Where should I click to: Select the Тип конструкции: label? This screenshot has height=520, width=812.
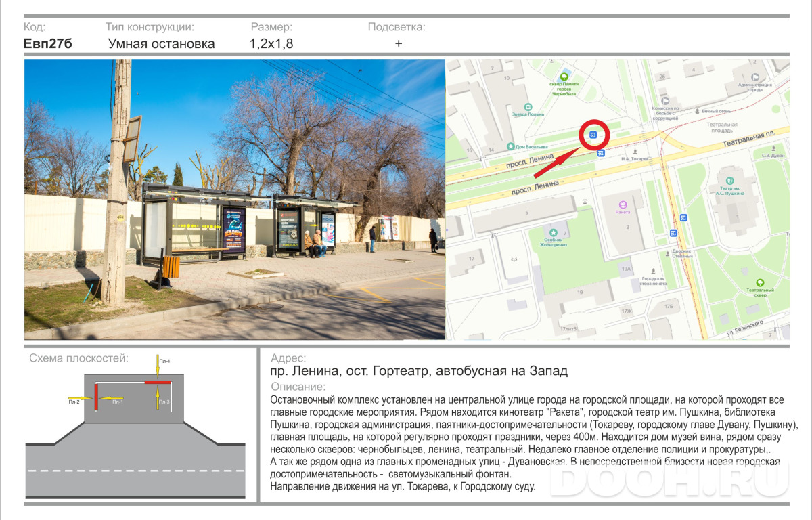150,27
